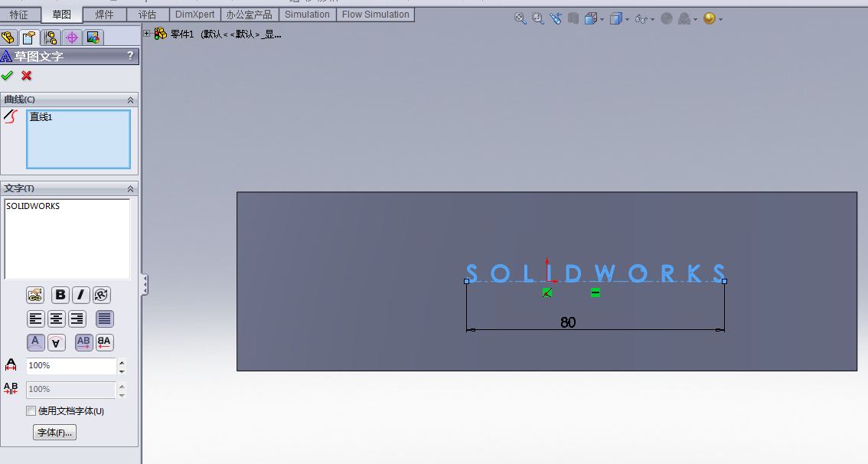Click the width factor 100% field

[71, 365]
